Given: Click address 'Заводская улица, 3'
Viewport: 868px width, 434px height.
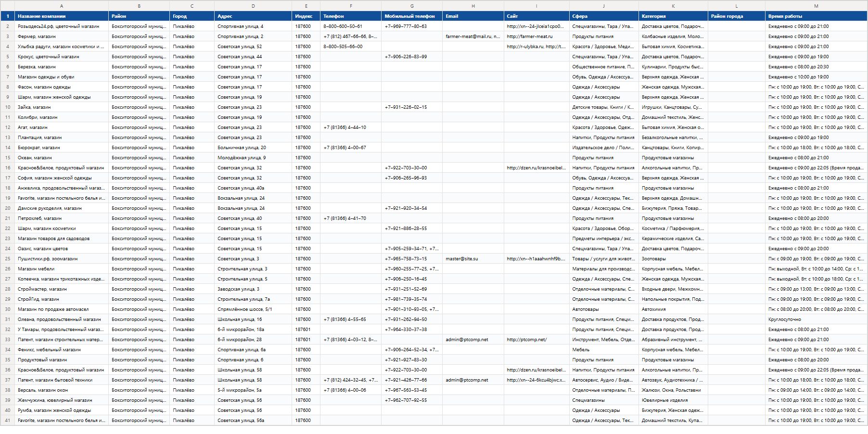Looking at the screenshot, I should coord(253,289).
